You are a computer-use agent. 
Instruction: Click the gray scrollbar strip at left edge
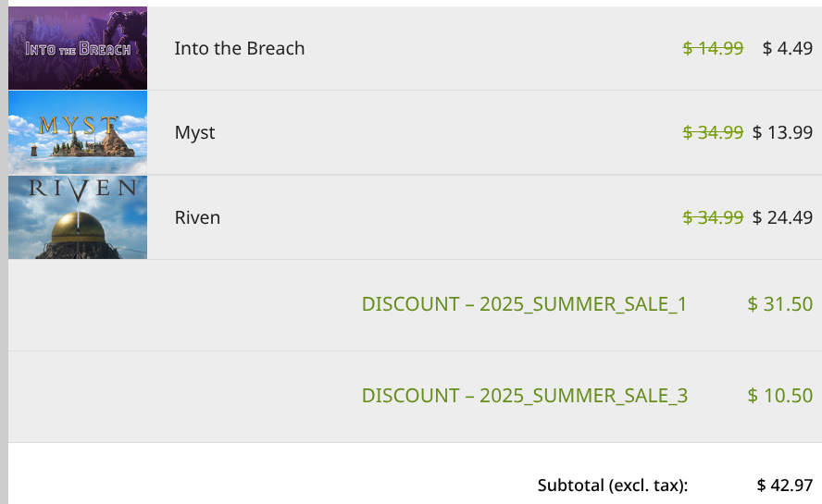(x=4, y=252)
